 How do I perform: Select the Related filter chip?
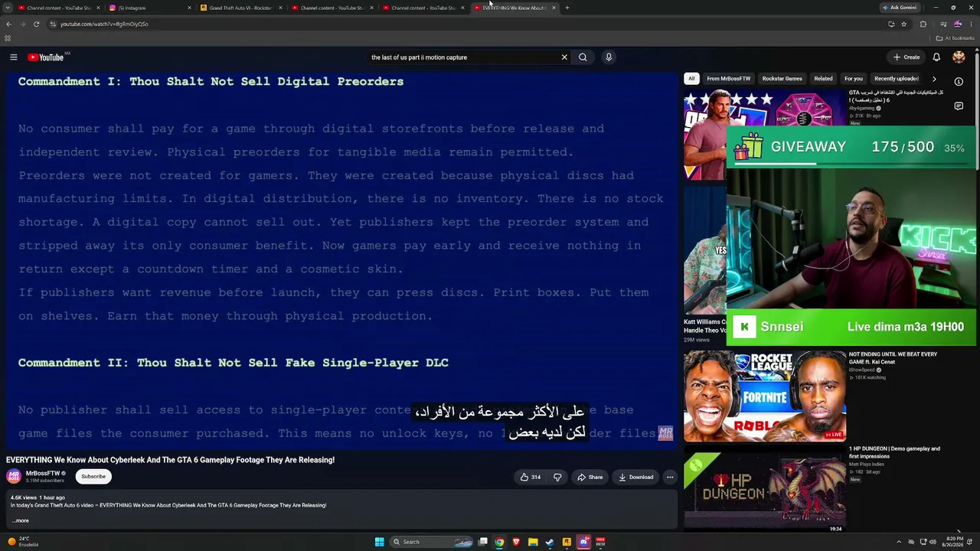click(x=823, y=79)
